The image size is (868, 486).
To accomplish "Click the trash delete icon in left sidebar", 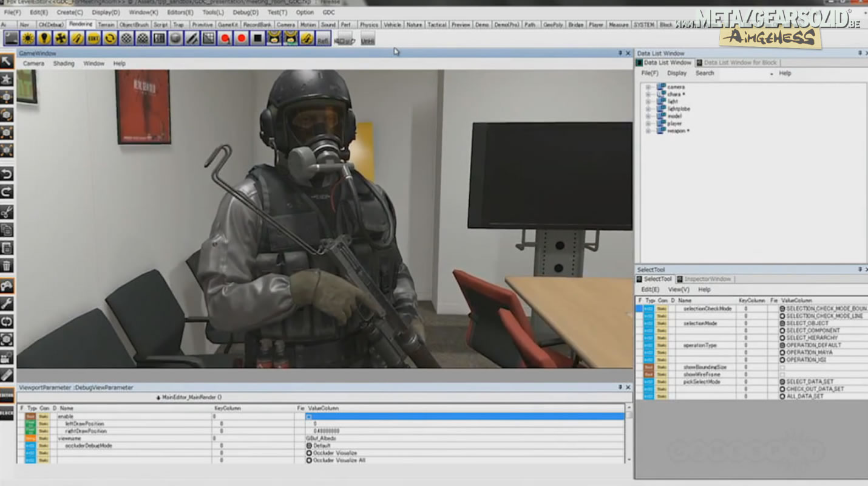I will coord(7,265).
